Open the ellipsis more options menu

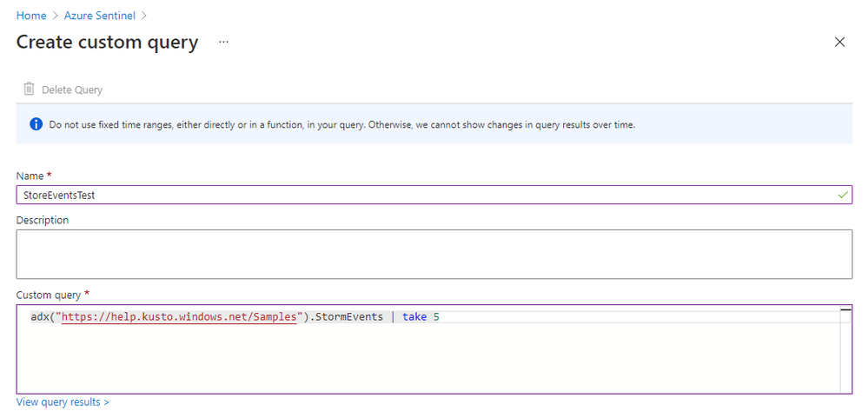[223, 42]
